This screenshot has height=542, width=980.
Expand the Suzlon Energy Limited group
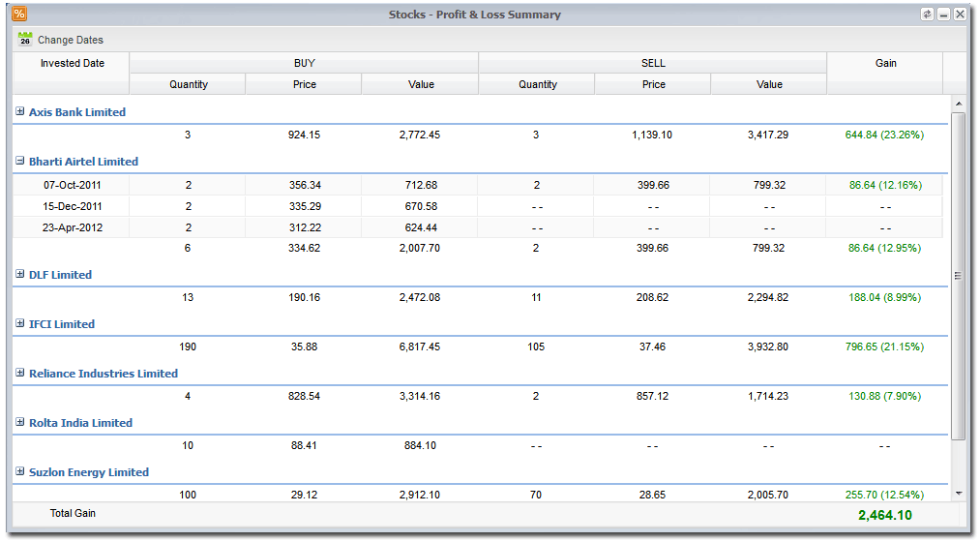(x=20, y=471)
